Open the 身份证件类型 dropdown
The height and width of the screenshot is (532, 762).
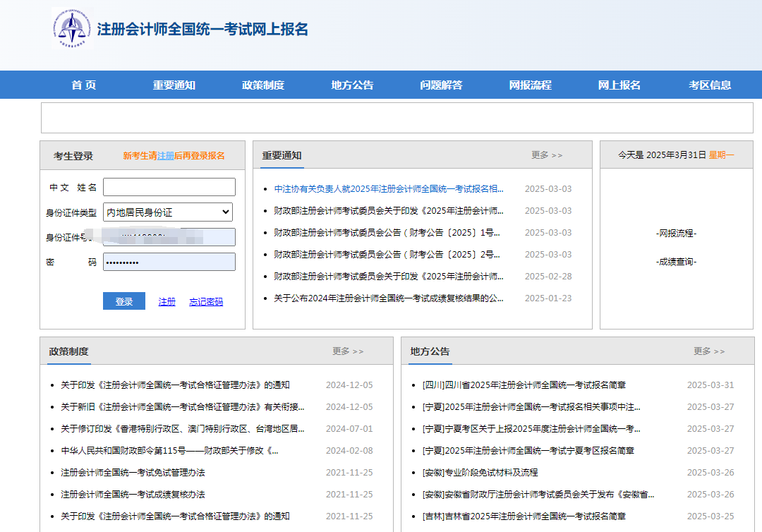(x=167, y=212)
